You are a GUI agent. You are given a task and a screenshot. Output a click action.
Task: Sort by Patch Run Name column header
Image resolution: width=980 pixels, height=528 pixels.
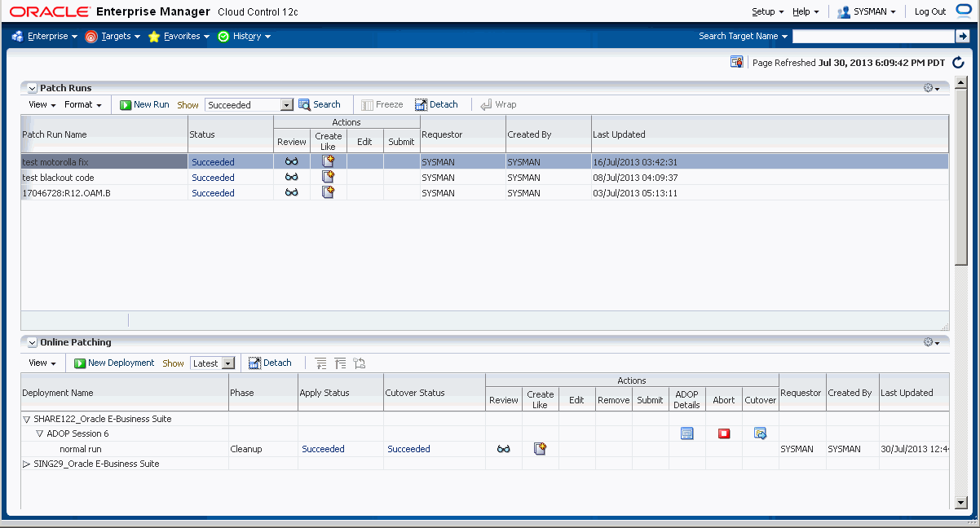point(104,134)
